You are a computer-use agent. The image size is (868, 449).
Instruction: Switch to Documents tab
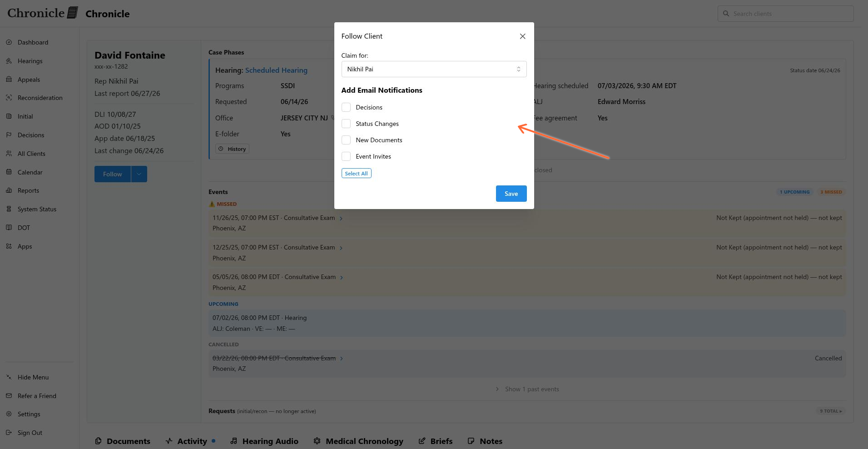click(x=123, y=441)
